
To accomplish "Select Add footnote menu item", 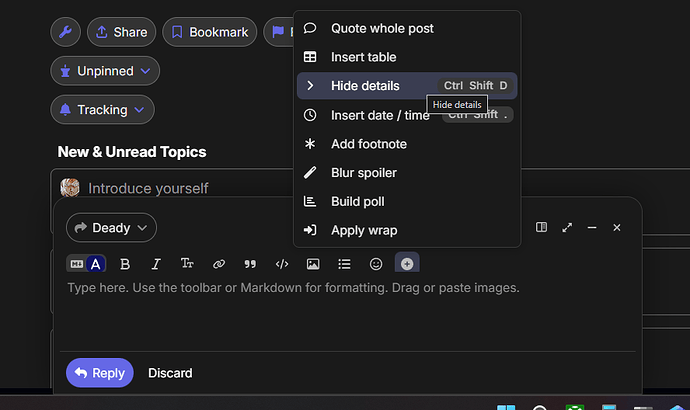I will [x=407, y=144].
